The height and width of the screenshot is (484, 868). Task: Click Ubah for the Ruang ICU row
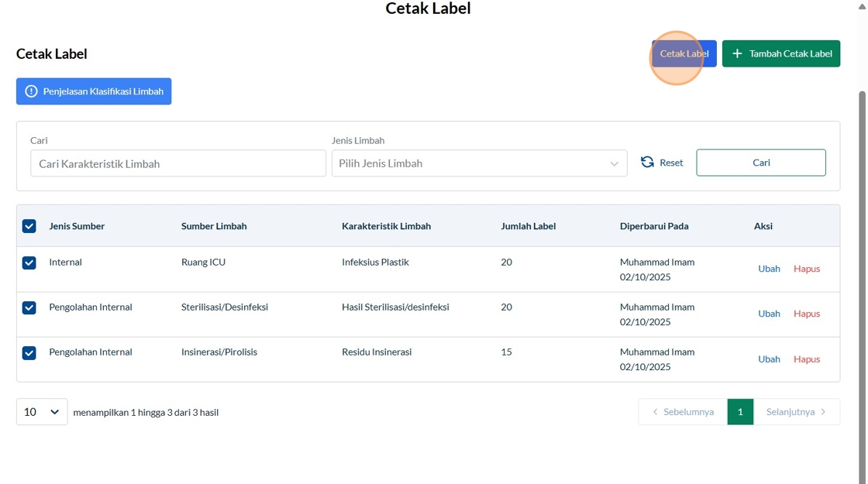point(769,269)
